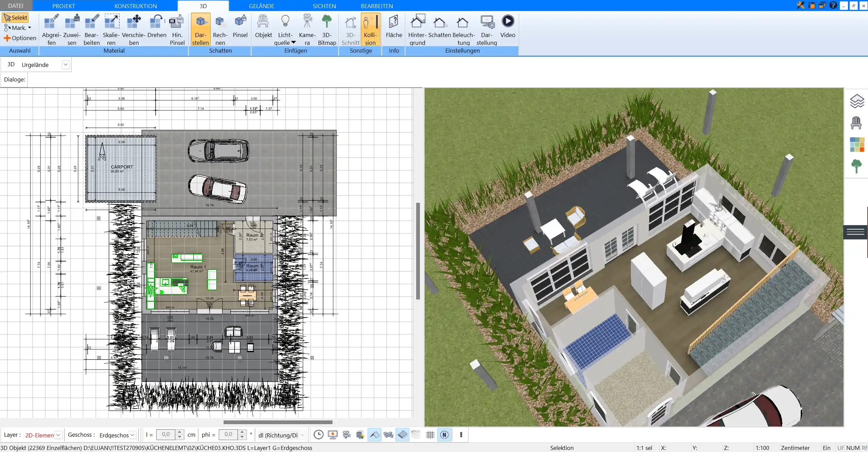Click the cascade windows icon in title bar
Viewport: 868px width, 452px height.
pos(822,5)
